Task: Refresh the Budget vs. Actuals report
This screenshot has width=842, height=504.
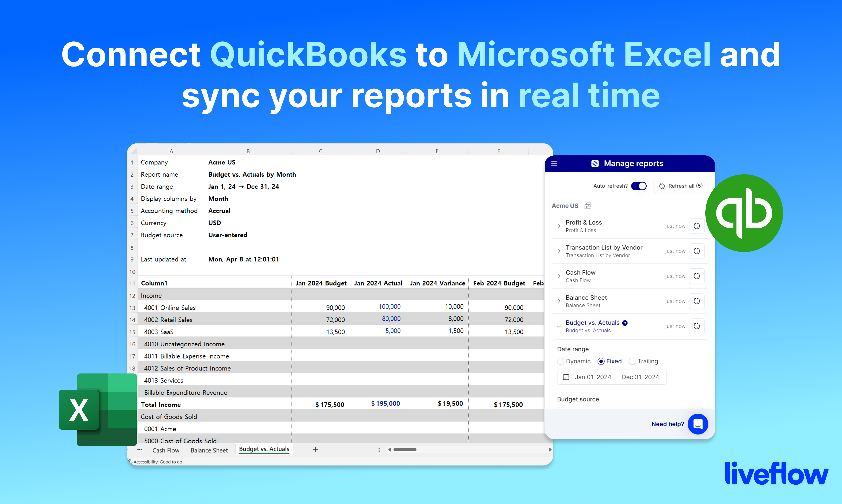Action: [x=697, y=326]
